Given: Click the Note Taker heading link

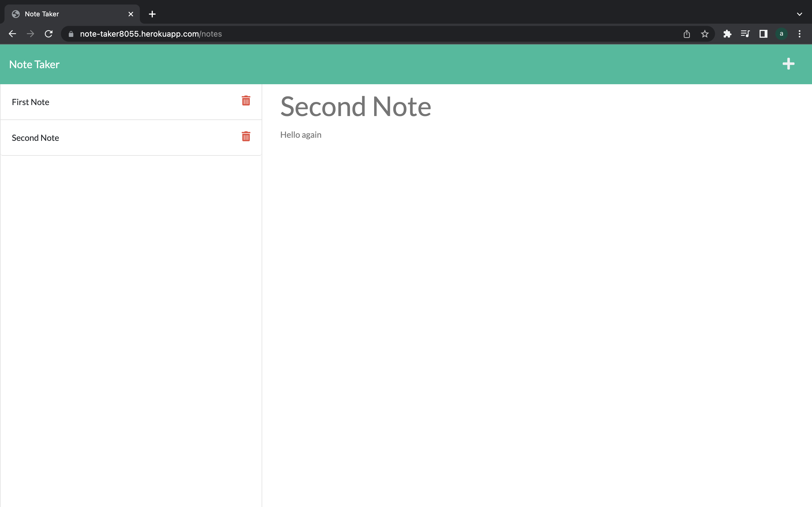Looking at the screenshot, I should (x=34, y=64).
